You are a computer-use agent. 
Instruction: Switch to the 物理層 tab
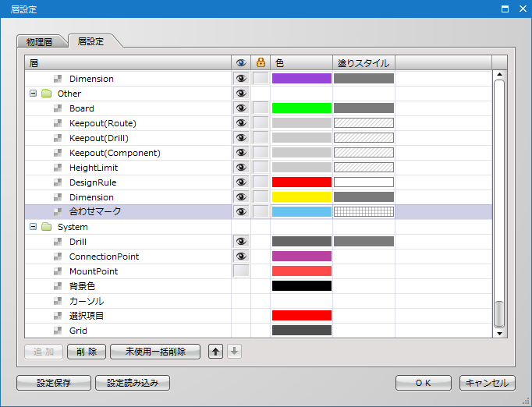coord(39,42)
